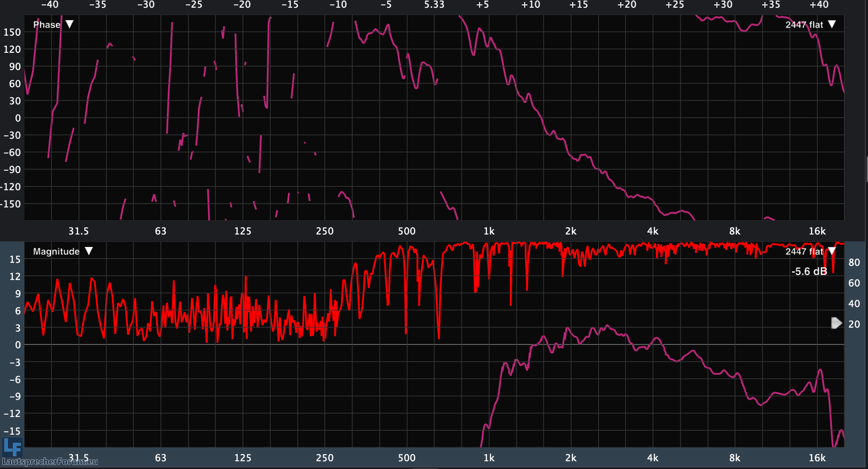Click the 150 degree label on Phase axis

tap(12, 32)
